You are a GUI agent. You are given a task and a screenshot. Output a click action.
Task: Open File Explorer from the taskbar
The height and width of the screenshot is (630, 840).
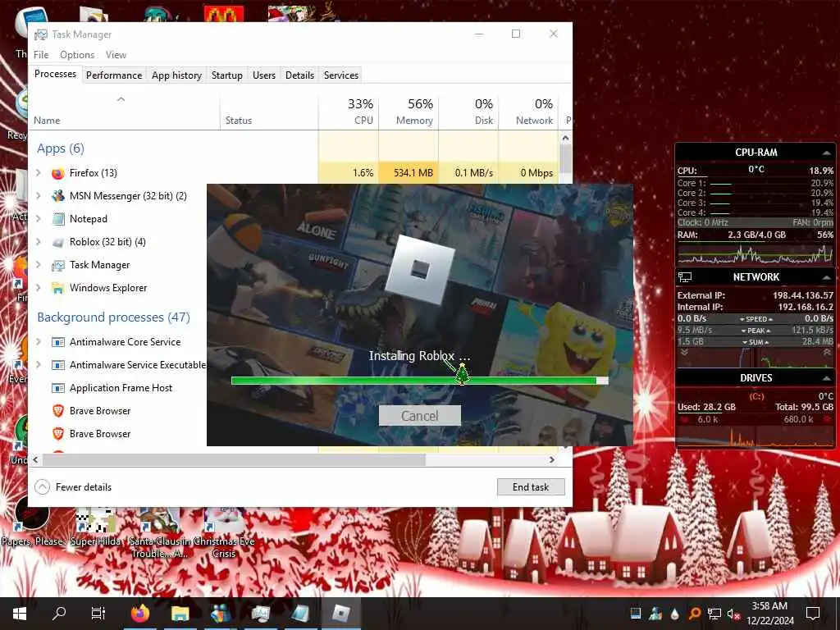coord(180,614)
